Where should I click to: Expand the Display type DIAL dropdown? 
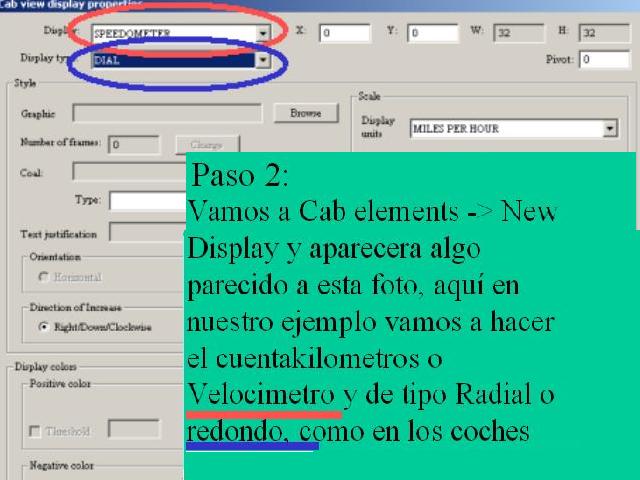pyautogui.click(x=263, y=60)
